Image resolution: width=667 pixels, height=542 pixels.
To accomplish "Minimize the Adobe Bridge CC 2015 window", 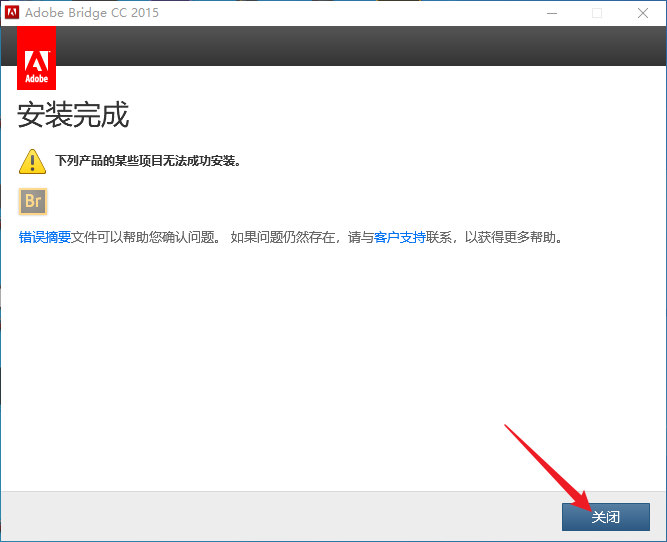I will pos(552,13).
